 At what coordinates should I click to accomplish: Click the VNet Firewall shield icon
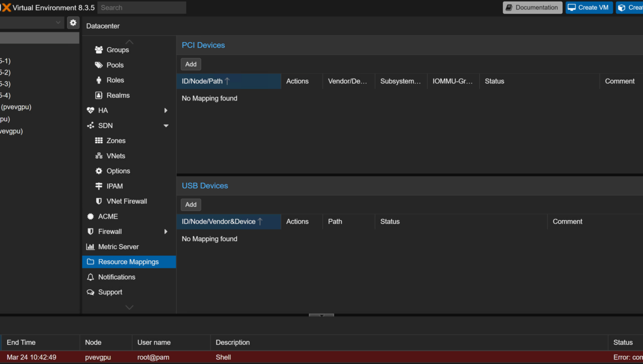pos(99,201)
